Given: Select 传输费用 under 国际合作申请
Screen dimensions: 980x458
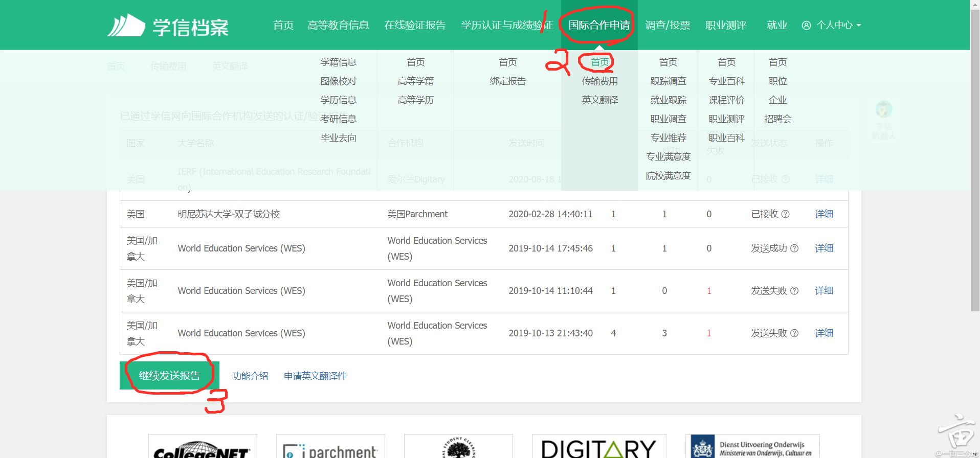Looking at the screenshot, I should point(599,81).
